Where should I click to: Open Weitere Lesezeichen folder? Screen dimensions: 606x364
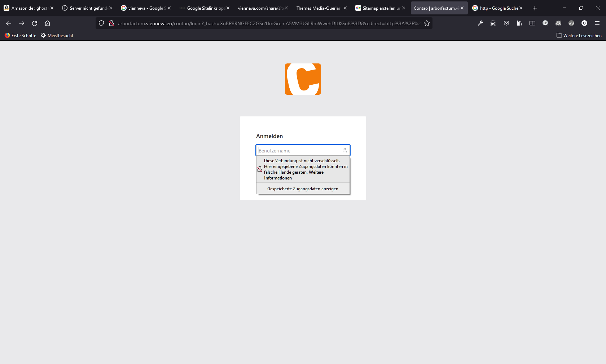[579, 35]
